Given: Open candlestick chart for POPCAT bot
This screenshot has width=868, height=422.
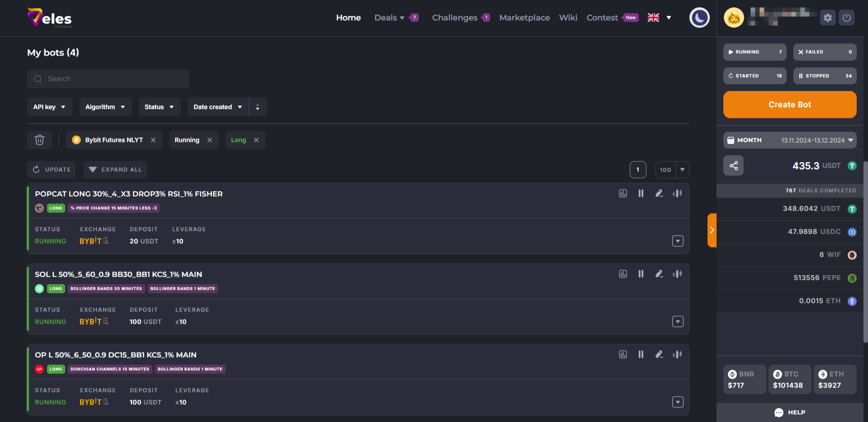Looking at the screenshot, I should (x=677, y=194).
